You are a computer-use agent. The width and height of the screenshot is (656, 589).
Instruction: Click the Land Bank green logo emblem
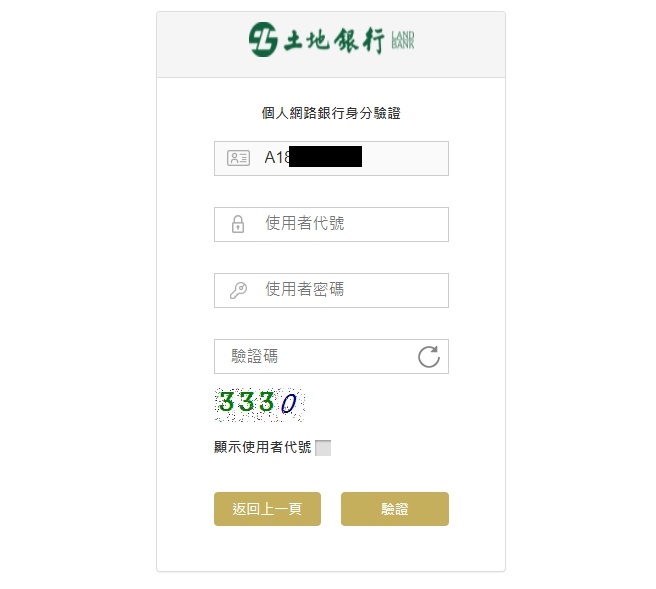pyautogui.click(x=263, y=40)
